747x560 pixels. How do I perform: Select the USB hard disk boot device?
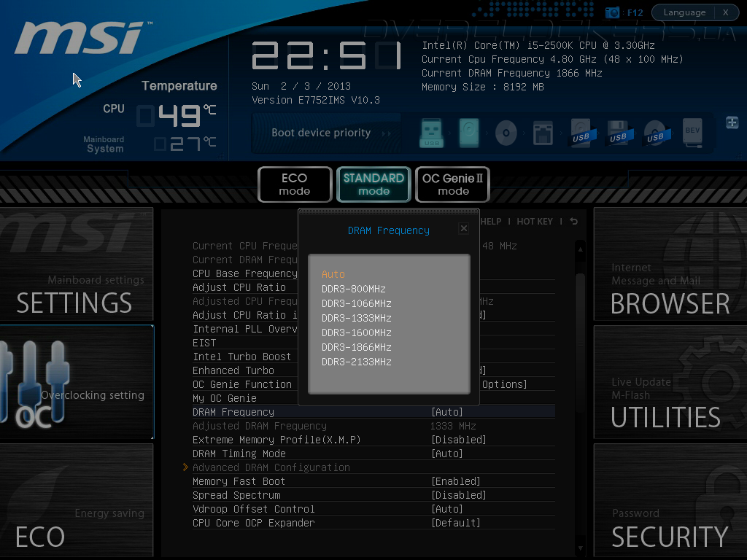pyautogui.click(x=581, y=133)
